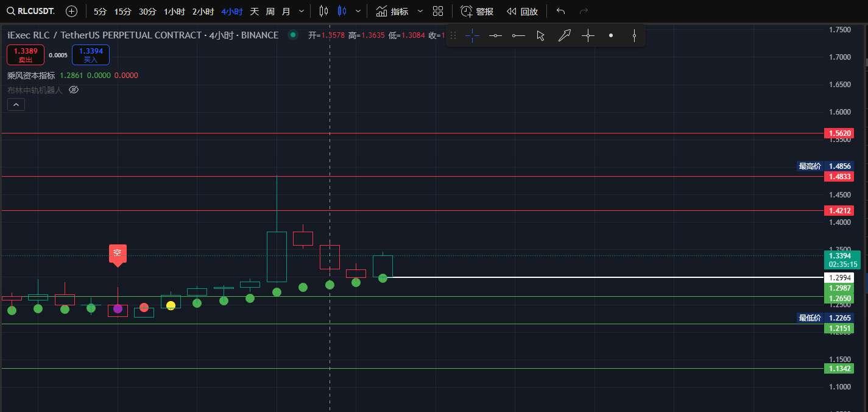Select the 布林中轨机器人 indicator legend
The width and height of the screenshot is (868, 412).
tap(35, 90)
